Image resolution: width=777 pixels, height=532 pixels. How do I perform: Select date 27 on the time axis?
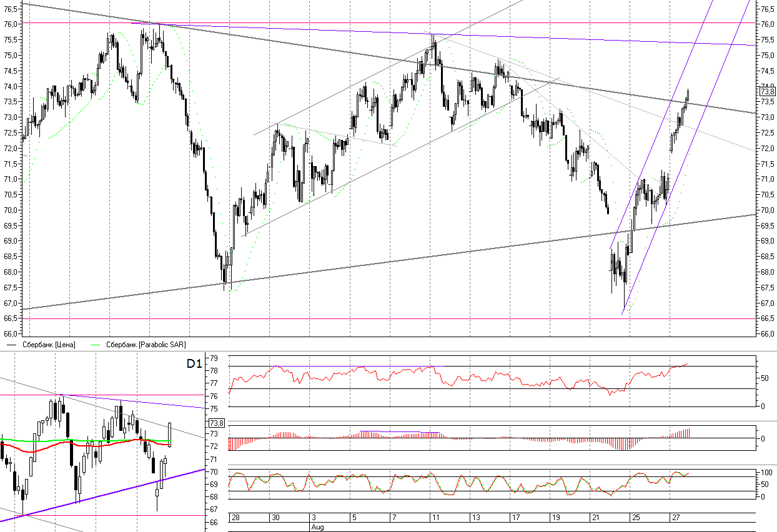click(x=675, y=518)
